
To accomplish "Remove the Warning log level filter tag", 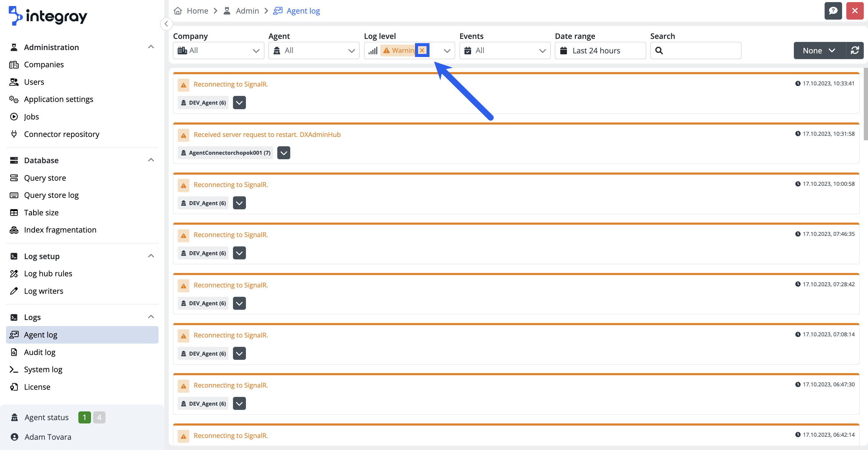I will (x=422, y=50).
